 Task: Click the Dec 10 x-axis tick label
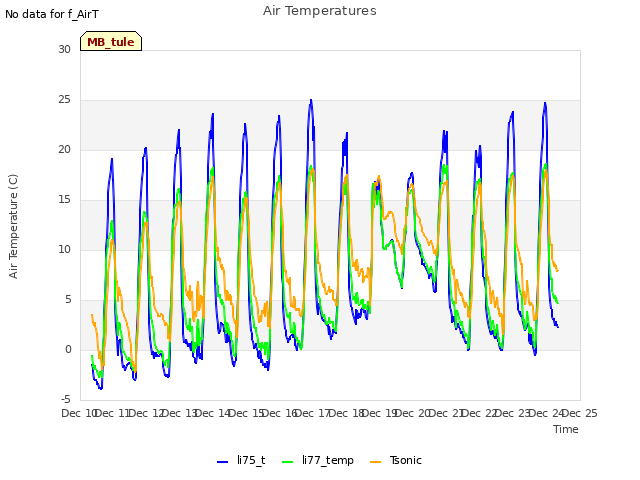(79, 413)
